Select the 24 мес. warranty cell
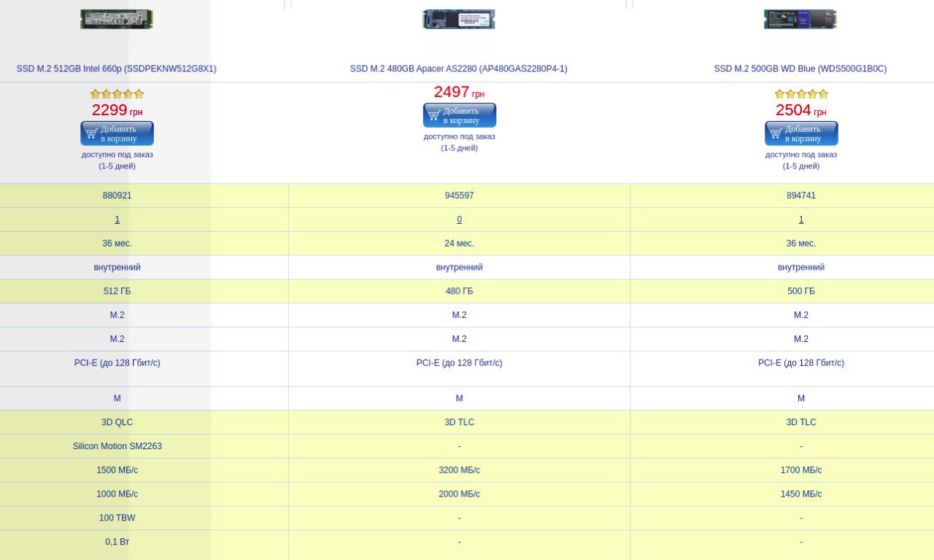 point(459,244)
